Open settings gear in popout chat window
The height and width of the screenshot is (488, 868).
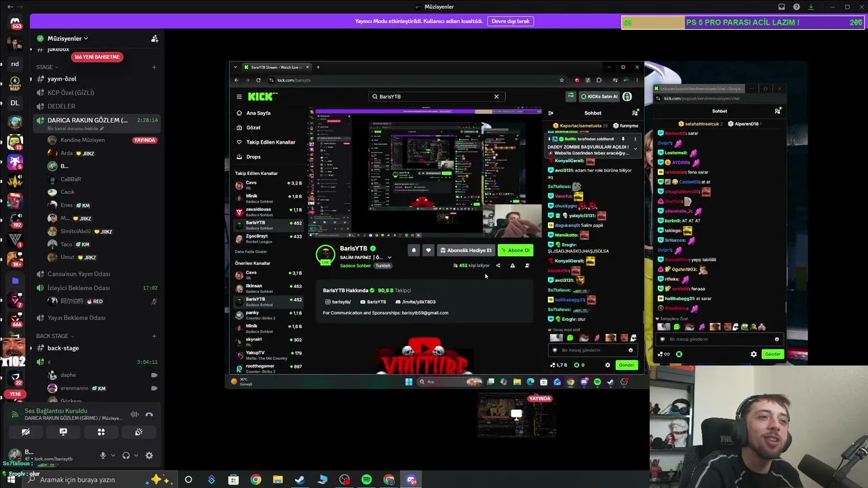pos(753,354)
